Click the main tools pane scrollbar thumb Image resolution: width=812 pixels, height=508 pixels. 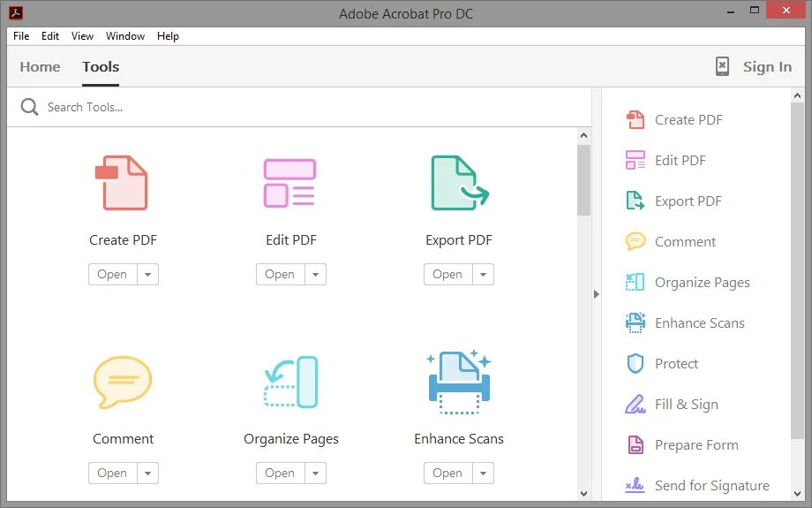click(583, 180)
